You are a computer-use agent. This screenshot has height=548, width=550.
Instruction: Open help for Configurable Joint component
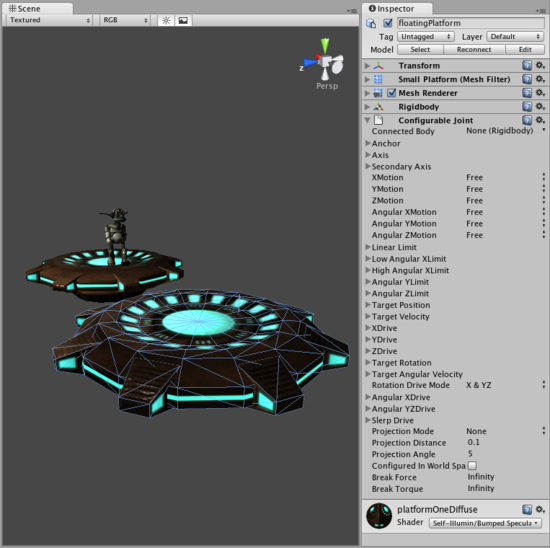click(527, 120)
